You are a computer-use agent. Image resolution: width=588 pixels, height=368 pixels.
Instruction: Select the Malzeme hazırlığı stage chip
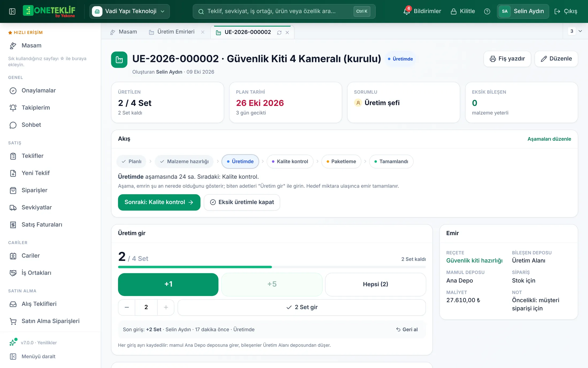point(184,161)
